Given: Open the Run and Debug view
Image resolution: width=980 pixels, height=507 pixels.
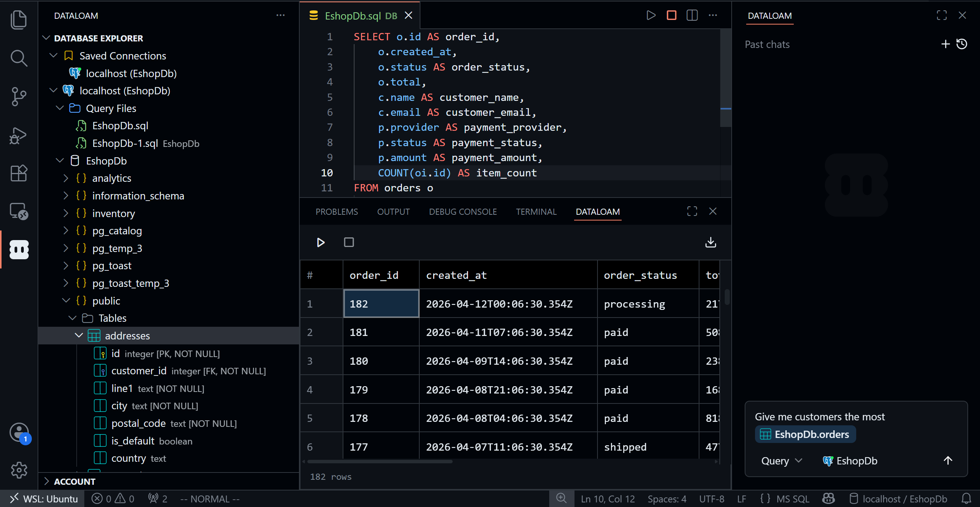Looking at the screenshot, I should tap(18, 135).
